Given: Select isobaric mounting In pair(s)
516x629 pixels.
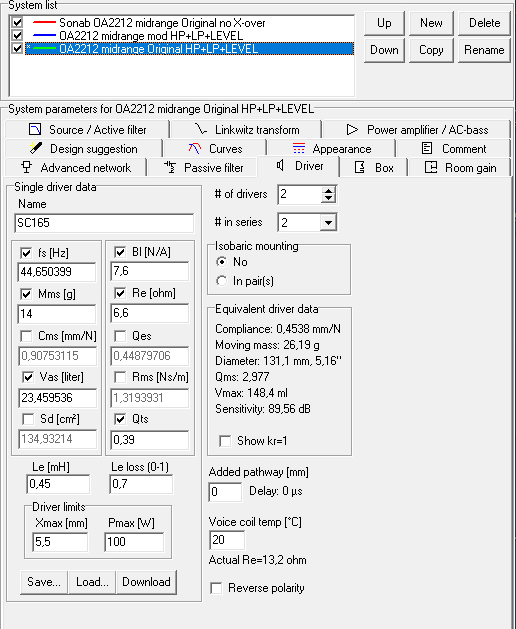Looking at the screenshot, I should tap(221, 281).
